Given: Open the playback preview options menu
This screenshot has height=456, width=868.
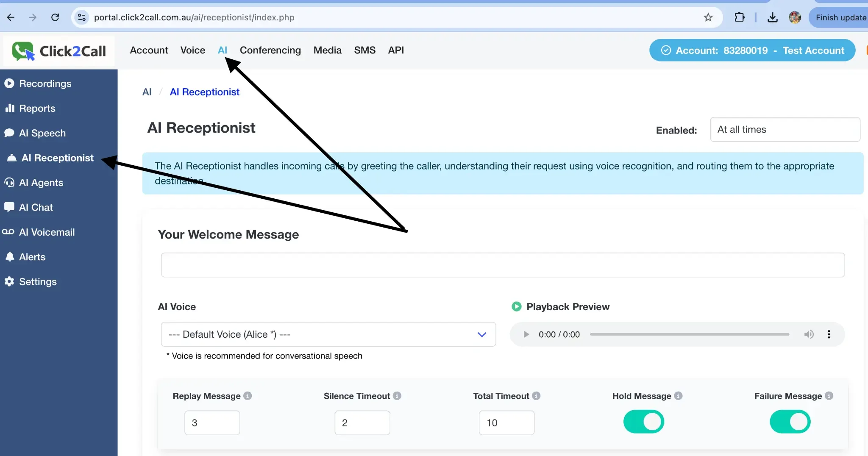Looking at the screenshot, I should click(829, 334).
